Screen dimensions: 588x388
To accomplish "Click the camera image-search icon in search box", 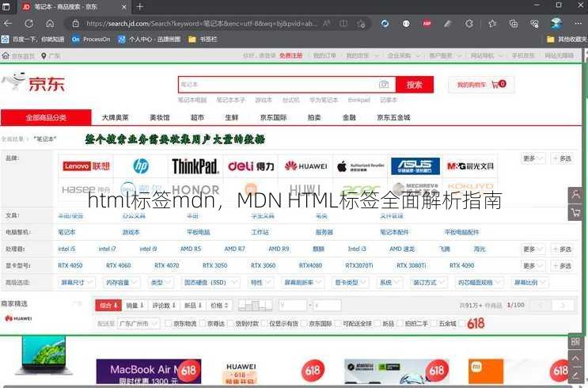I will pyautogui.click(x=384, y=85).
